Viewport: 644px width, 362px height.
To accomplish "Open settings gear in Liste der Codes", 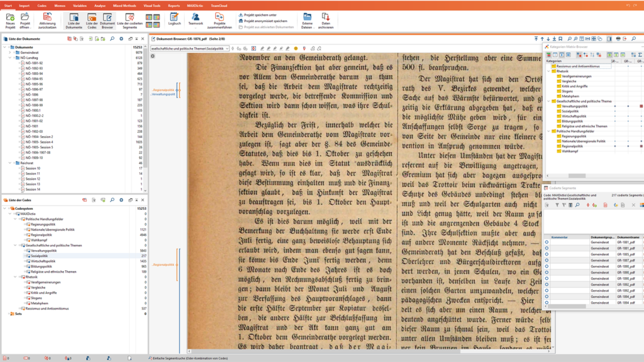I will [121, 200].
